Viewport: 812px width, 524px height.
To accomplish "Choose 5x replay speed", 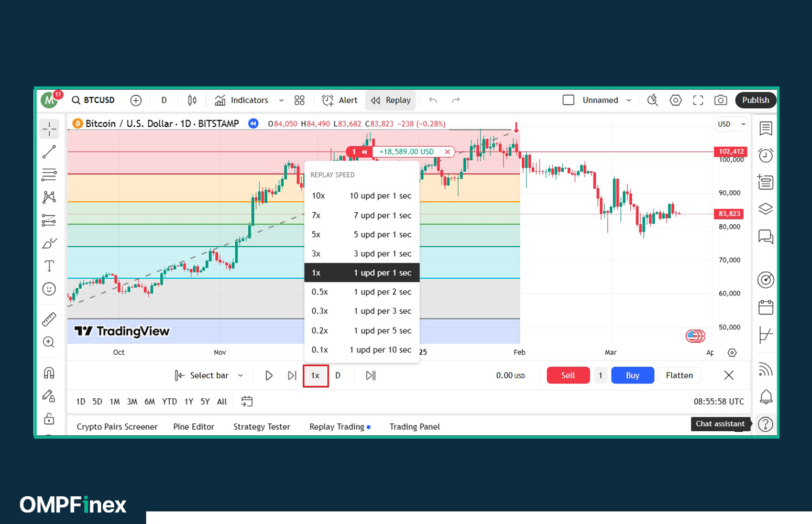I will [362, 235].
